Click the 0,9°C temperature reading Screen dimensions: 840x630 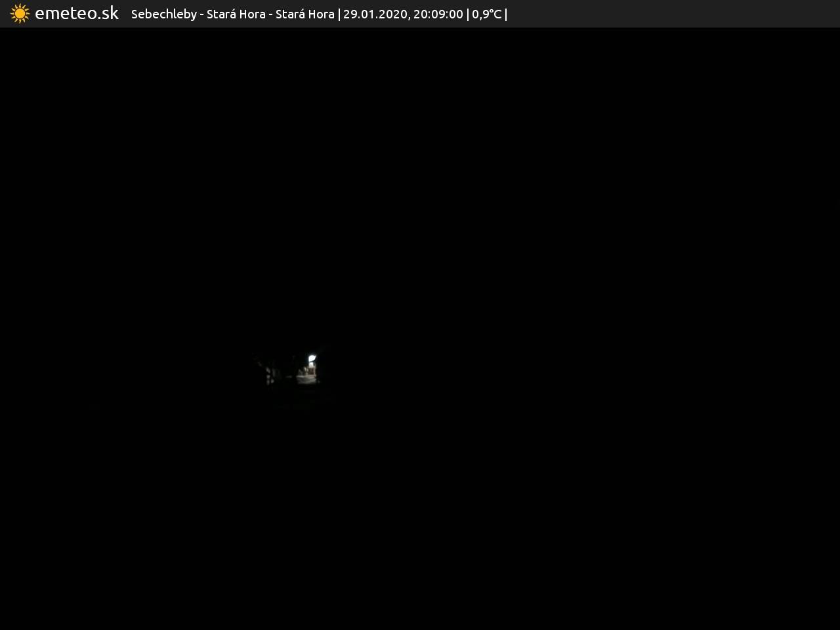(x=486, y=14)
